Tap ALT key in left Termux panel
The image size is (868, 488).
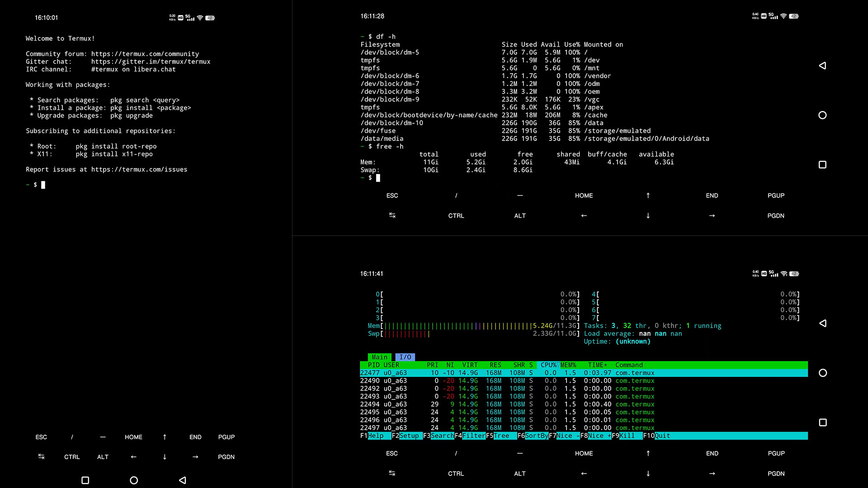point(103,457)
